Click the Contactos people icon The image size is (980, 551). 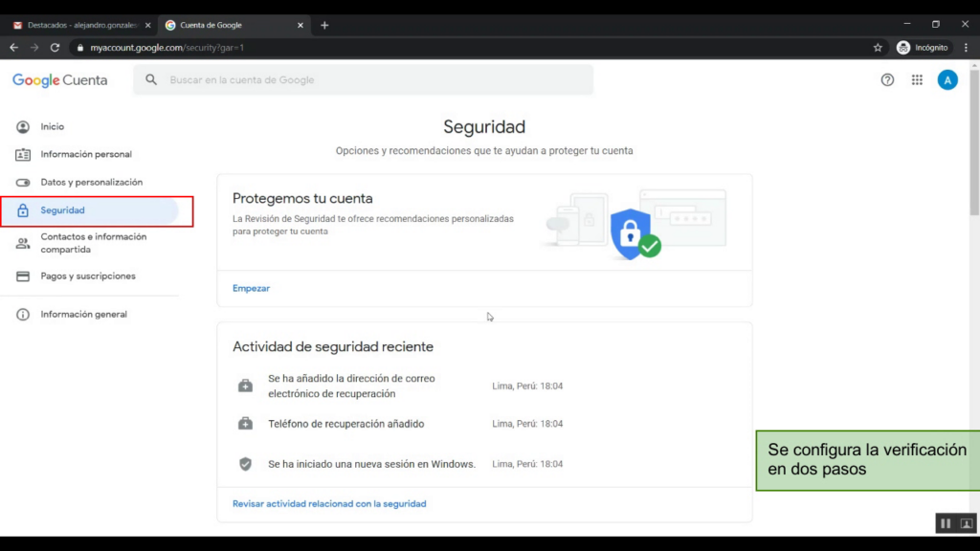(23, 243)
